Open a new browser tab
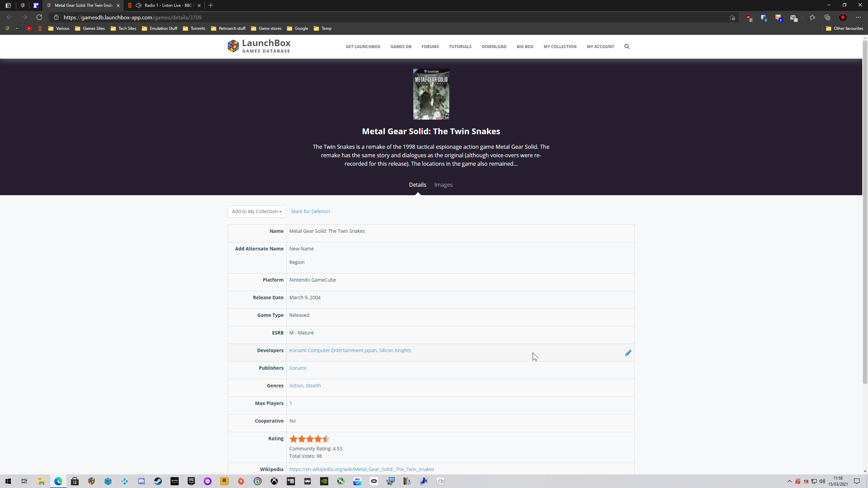Viewport: 868px width, 488px height. coord(211,5)
